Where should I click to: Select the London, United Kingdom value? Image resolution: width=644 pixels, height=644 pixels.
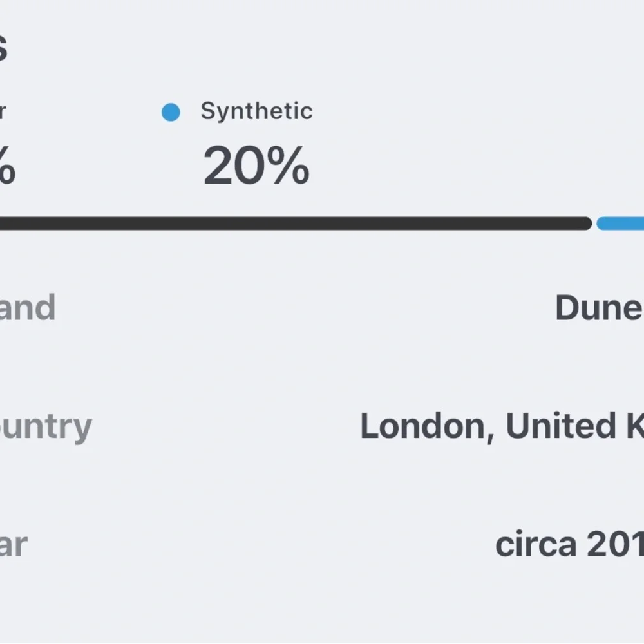click(501, 426)
